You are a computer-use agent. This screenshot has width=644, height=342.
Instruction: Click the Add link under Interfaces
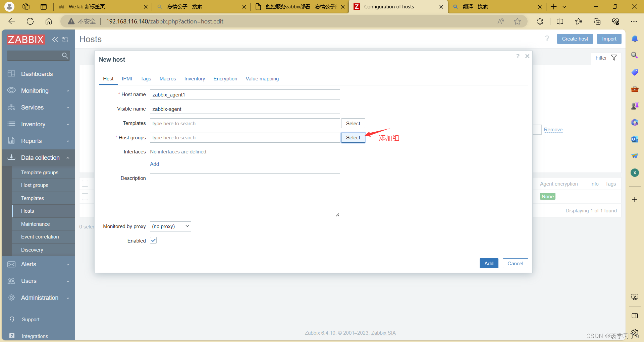pyautogui.click(x=154, y=164)
